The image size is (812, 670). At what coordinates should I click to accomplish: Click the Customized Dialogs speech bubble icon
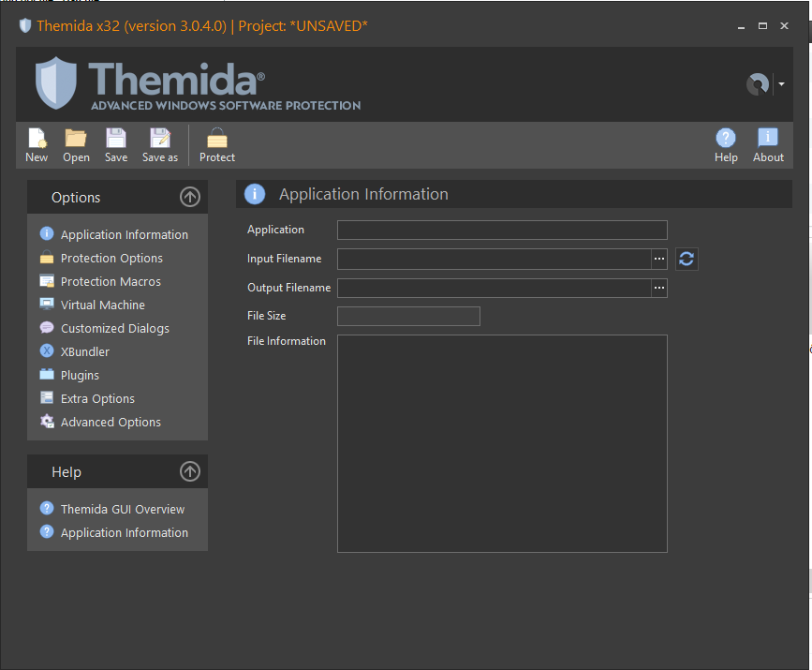[47, 327]
